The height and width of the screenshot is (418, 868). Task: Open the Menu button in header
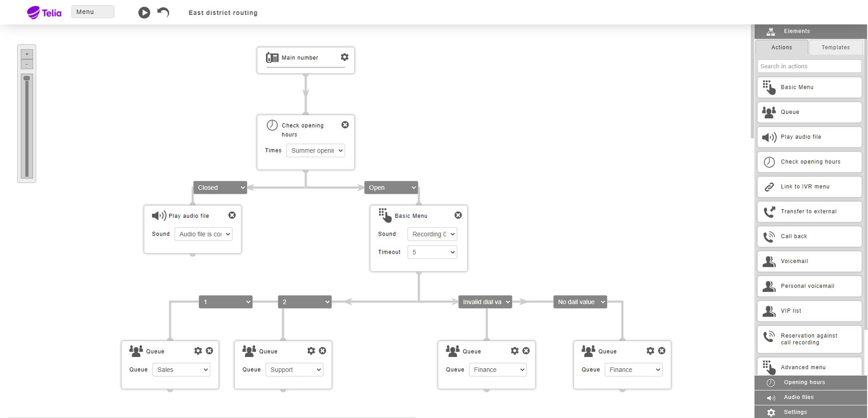93,12
